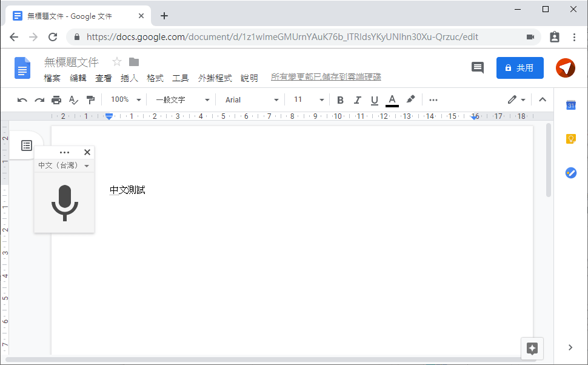Open the Explore button at bottom right

532,349
